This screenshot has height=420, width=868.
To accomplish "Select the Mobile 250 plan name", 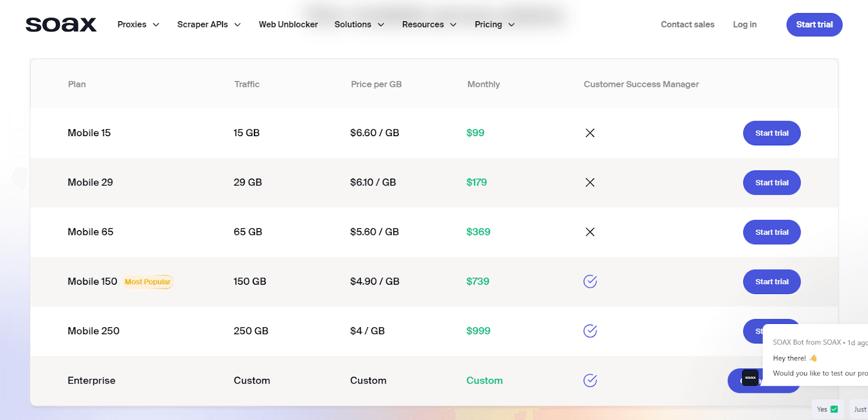I will pos(93,331).
